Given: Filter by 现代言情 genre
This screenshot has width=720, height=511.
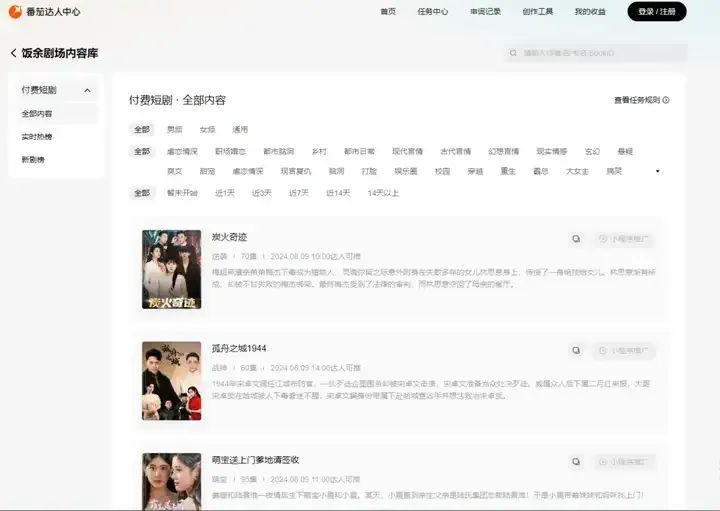Looking at the screenshot, I should click(407, 152).
